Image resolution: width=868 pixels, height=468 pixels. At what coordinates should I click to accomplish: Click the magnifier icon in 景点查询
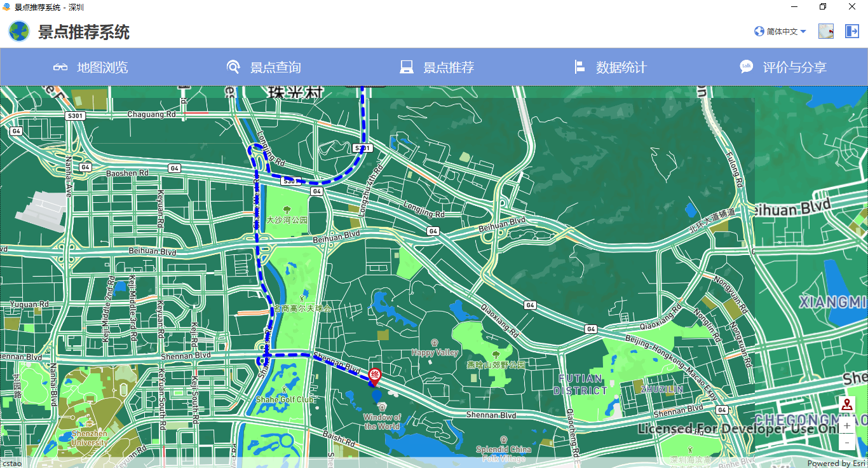(233, 67)
